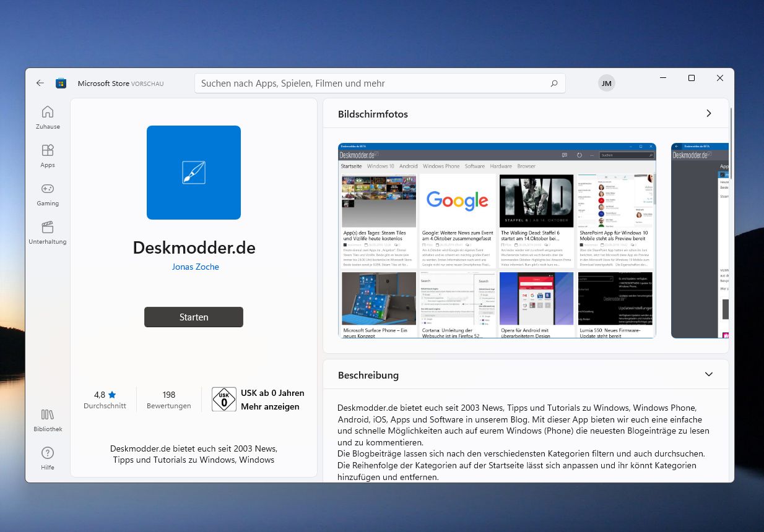Minimize the Microsoft Store window
This screenshot has width=764, height=532.
[x=663, y=79]
